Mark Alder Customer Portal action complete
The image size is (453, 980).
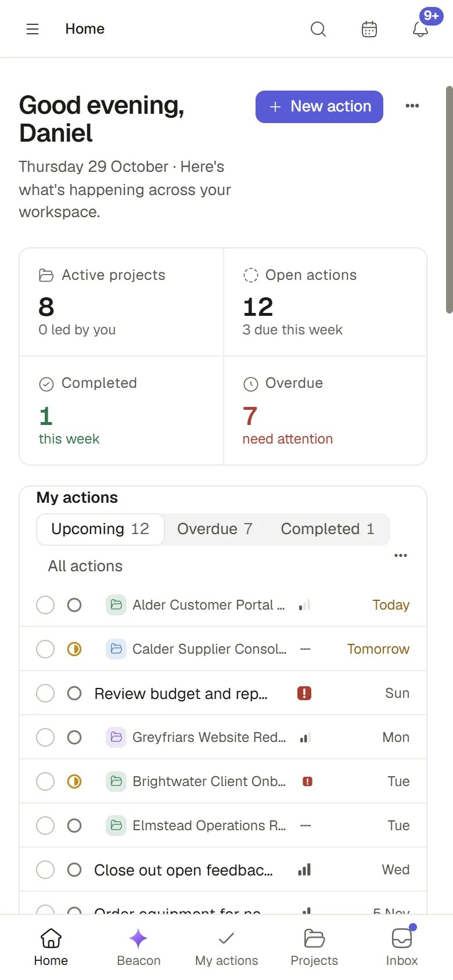click(x=45, y=605)
